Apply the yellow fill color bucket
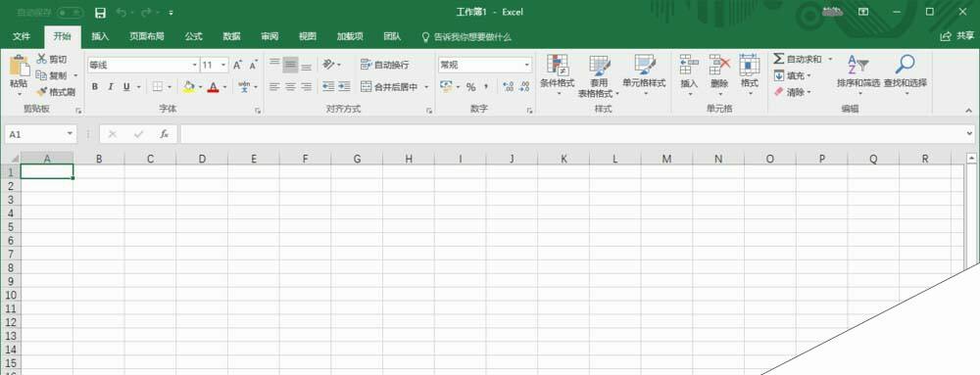The image size is (980, 375). point(189,87)
